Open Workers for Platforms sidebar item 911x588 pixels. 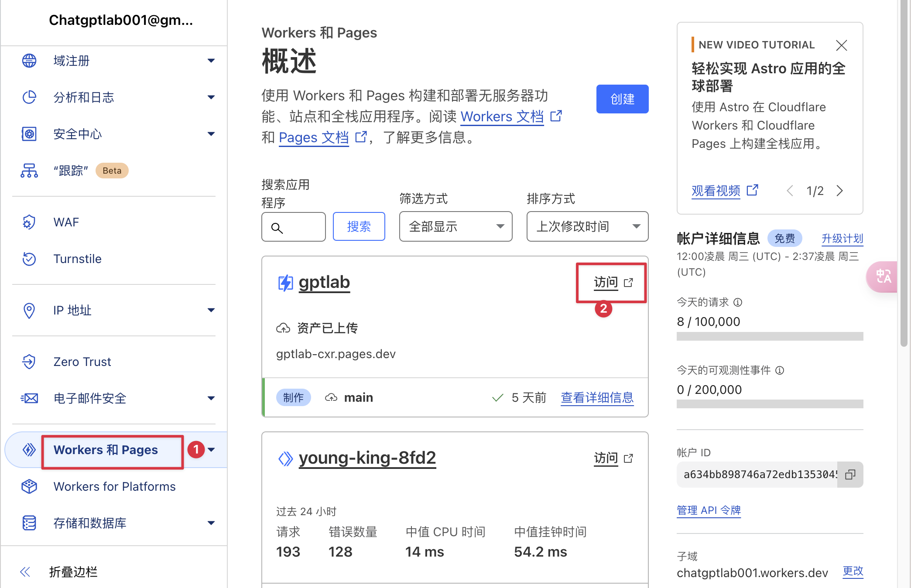pos(114,486)
